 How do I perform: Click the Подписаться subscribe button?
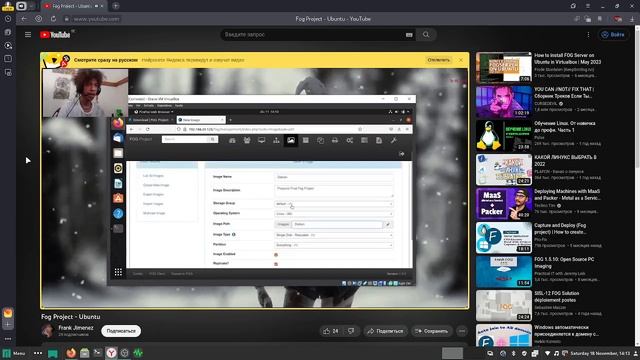pyautogui.click(x=121, y=331)
